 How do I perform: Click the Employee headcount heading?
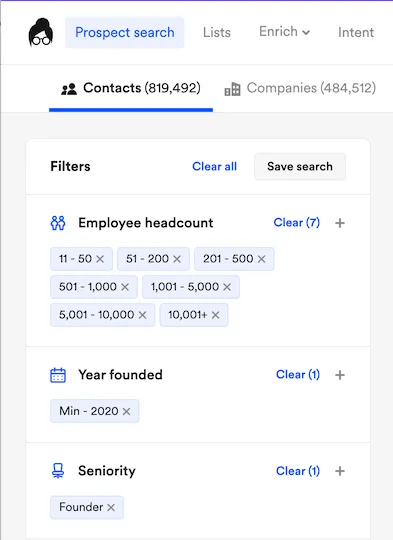pyautogui.click(x=146, y=223)
